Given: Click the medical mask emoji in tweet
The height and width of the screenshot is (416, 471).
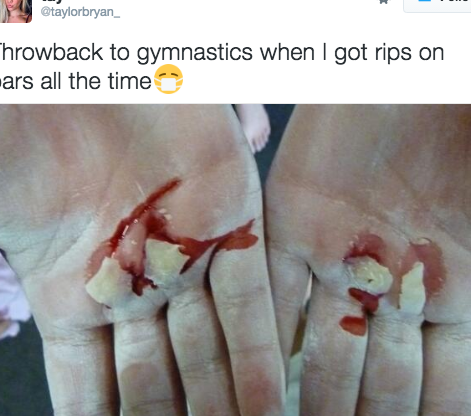Looking at the screenshot, I should 169,79.
